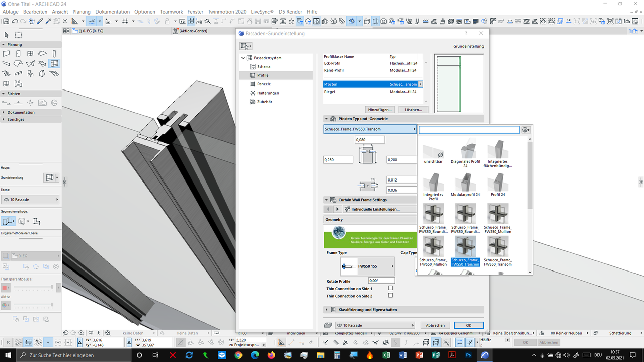This screenshot has height=362, width=644.
Task: Click the Hinzufügen... button
Action: tap(380, 109)
